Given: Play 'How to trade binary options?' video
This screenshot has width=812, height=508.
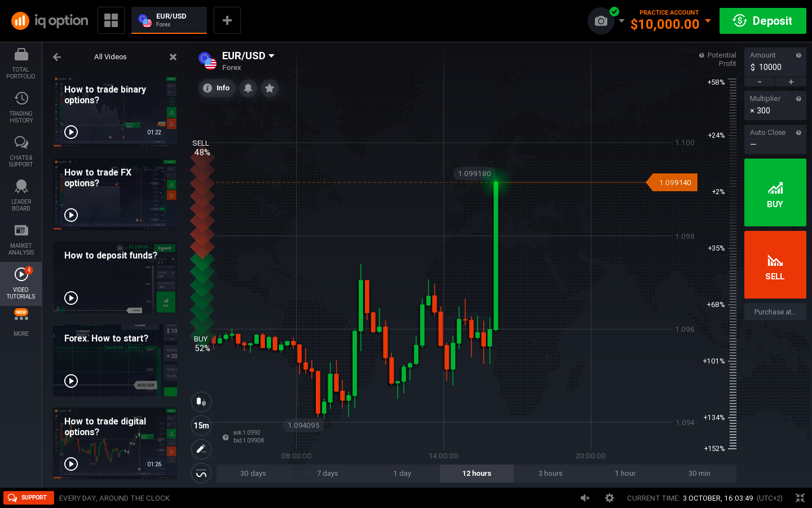Looking at the screenshot, I should point(71,132).
